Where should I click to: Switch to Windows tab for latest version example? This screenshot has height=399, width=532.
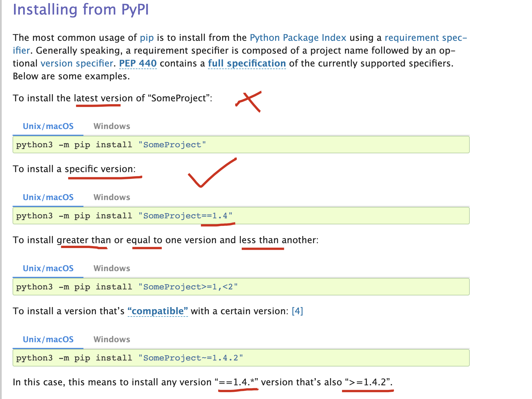click(112, 126)
